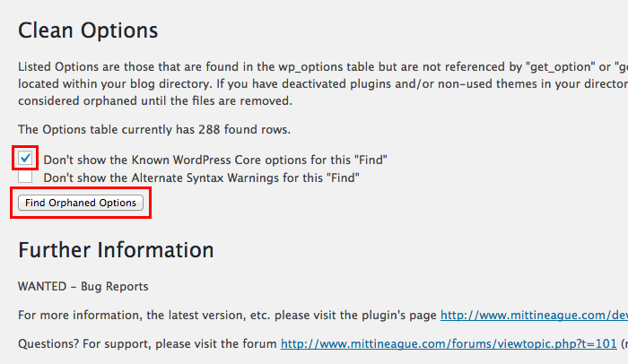Visit the forum viewtopic.php?t=101 link
The height and width of the screenshot is (364, 628).
pyautogui.click(x=449, y=343)
